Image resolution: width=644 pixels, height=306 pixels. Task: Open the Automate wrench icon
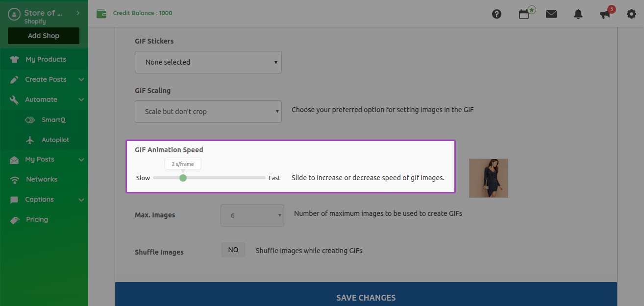[x=14, y=99]
